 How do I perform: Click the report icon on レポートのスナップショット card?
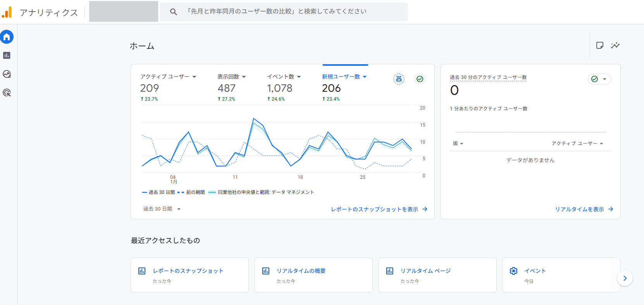click(x=142, y=271)
